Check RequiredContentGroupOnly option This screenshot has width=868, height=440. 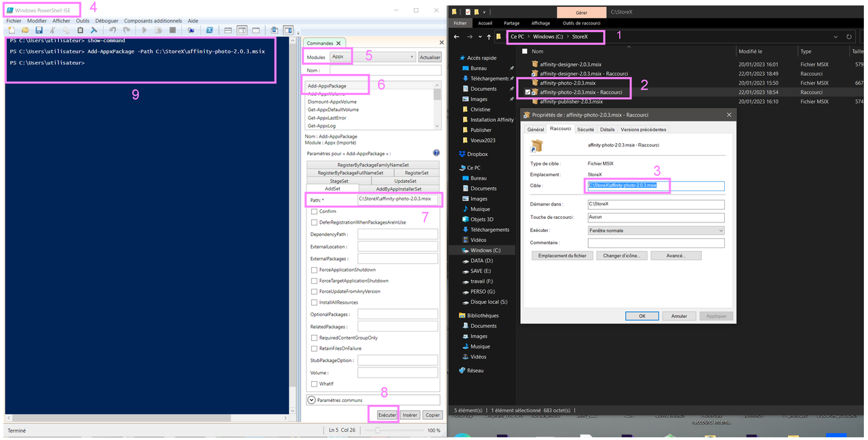[315, 338]
